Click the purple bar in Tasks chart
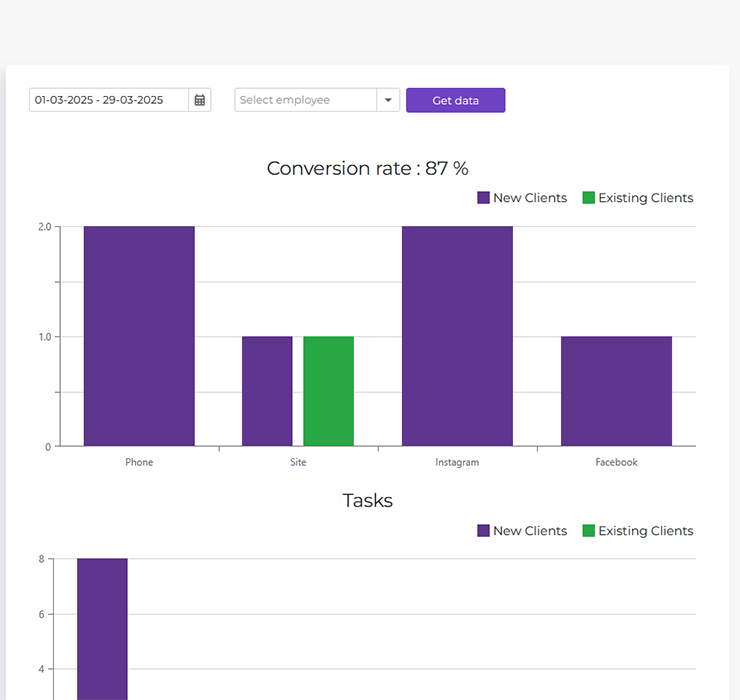 point(102,629)
